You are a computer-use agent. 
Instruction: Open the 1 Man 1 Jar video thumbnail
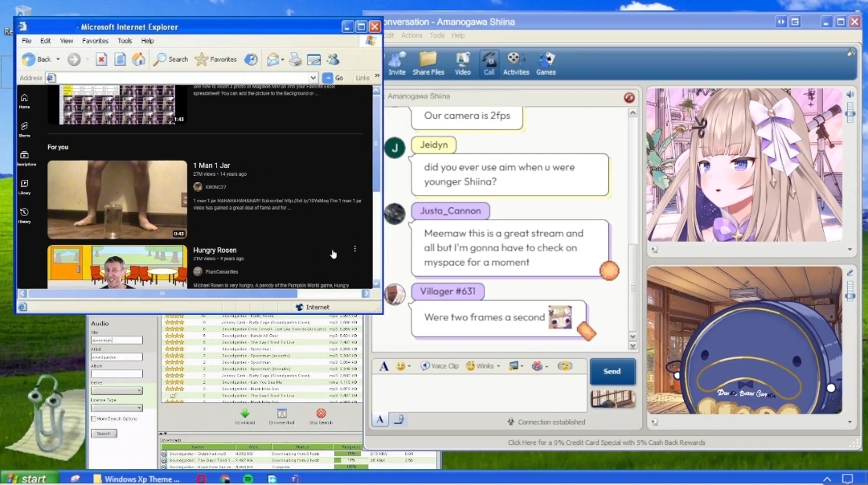tap(117, 200)
